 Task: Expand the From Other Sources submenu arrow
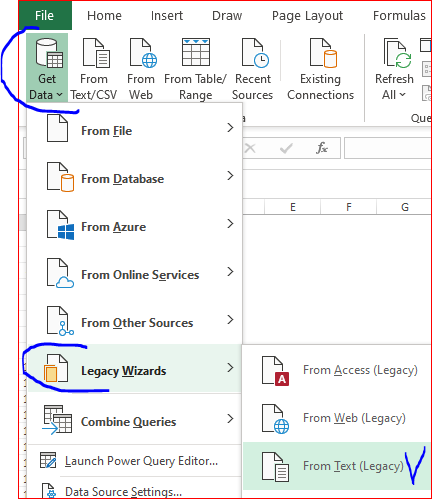pyautogui.click(x=230, y=320)
